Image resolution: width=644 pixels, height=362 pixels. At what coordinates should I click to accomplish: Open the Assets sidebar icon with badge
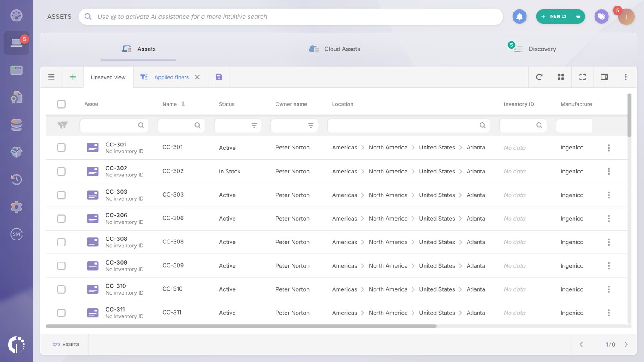tap(16, 43)
